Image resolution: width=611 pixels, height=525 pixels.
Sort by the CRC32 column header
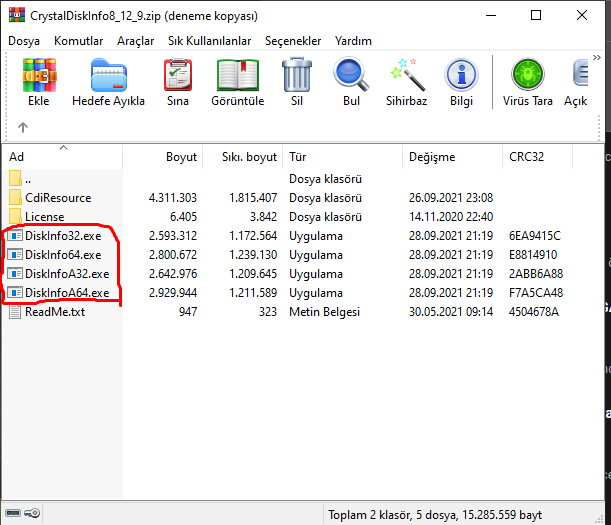[x=537, y=157]
